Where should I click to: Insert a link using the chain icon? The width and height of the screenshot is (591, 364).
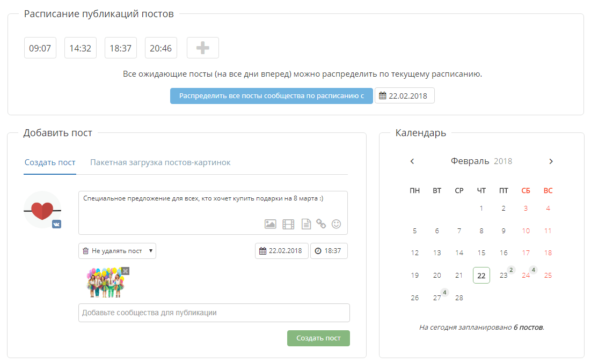(x=321, y=224)
